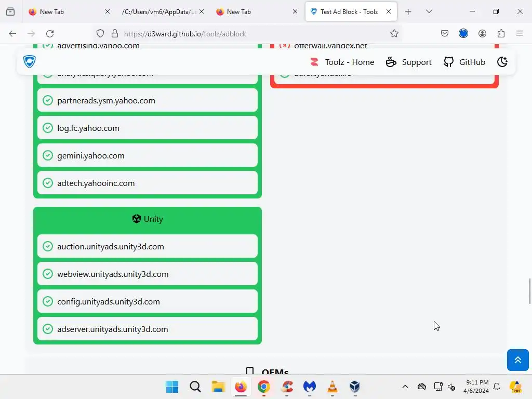Open the Firefox application hamburger menu
Image resolution: width=532 pixels, height=399 pixels.
pos(520,33)
